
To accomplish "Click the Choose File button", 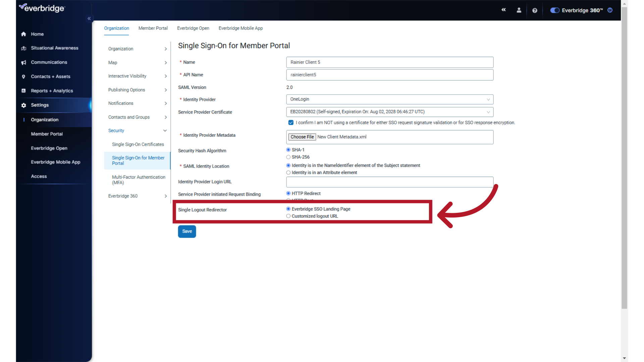I will [x=302, y=136].
